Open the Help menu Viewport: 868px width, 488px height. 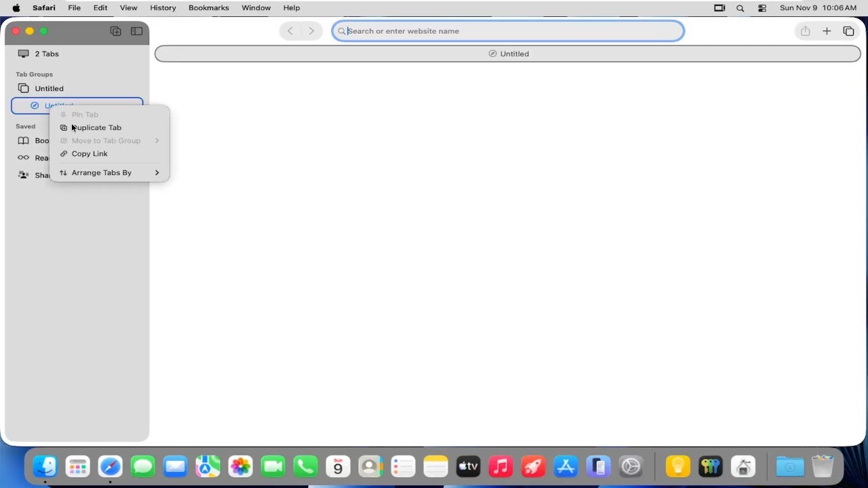(x=292, y=8)
